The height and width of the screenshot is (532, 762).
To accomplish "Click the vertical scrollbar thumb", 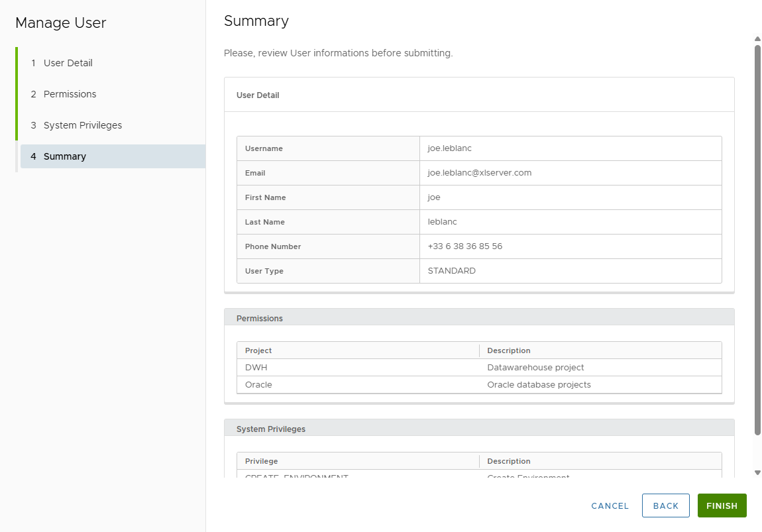I will point(757,239).
